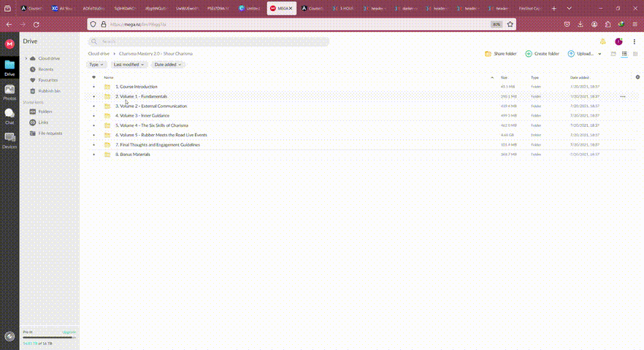Expand the Cloud drive tree
The height and width of the screenshot is (350, 644).
[x=26, y=58]
